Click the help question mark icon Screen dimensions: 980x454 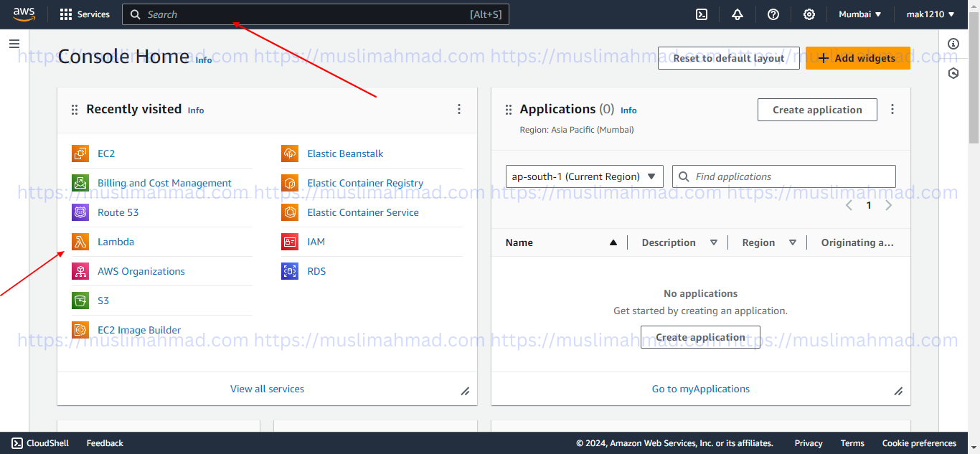tap(773, 14)
